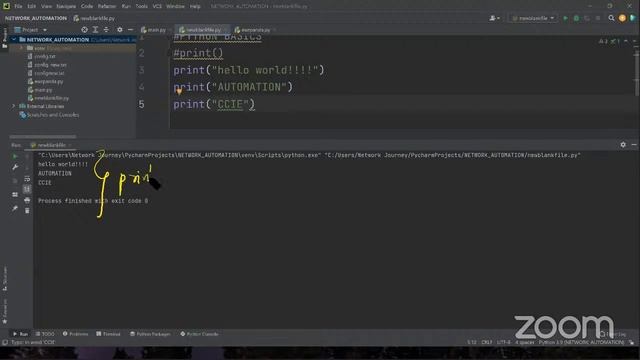
Task: Open the View menu
Action: coord(47,6)
